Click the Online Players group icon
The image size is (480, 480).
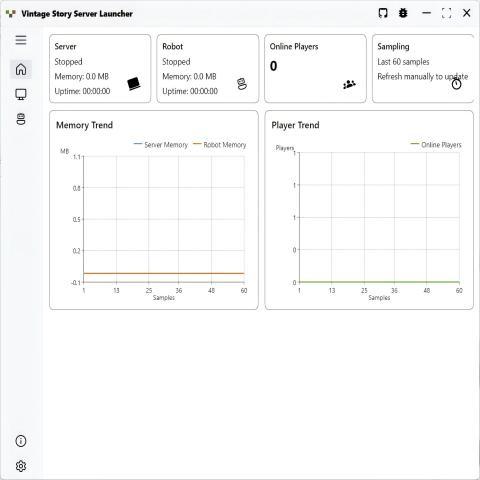point(349,84)
